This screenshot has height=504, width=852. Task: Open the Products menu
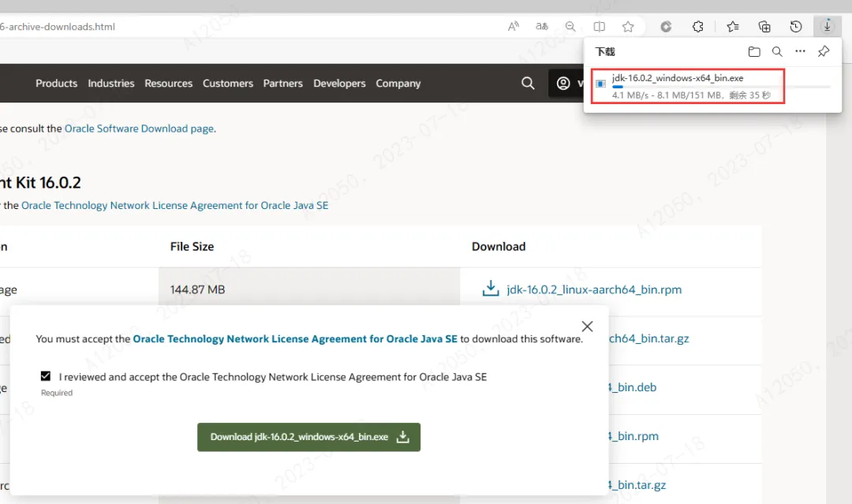57,83
